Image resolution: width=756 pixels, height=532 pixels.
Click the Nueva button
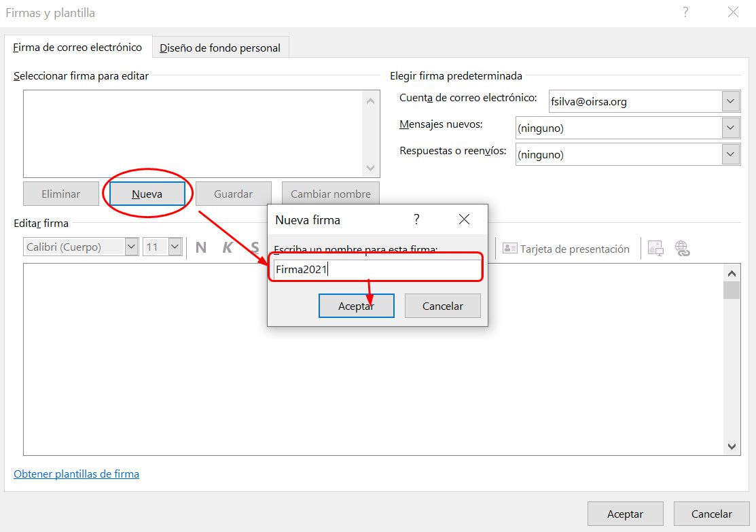point(147,194)
